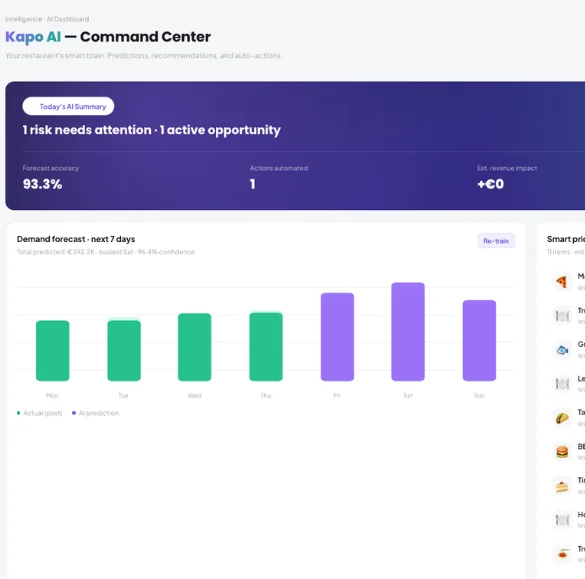The image size is (585, 579).
Task: Click the 93.3% forecast accuracy value
Action: (x=43, y=184)
